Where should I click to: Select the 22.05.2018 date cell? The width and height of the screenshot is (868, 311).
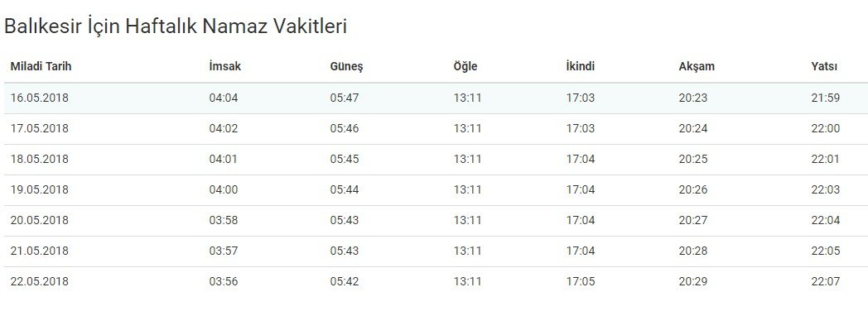pos(39,282)
